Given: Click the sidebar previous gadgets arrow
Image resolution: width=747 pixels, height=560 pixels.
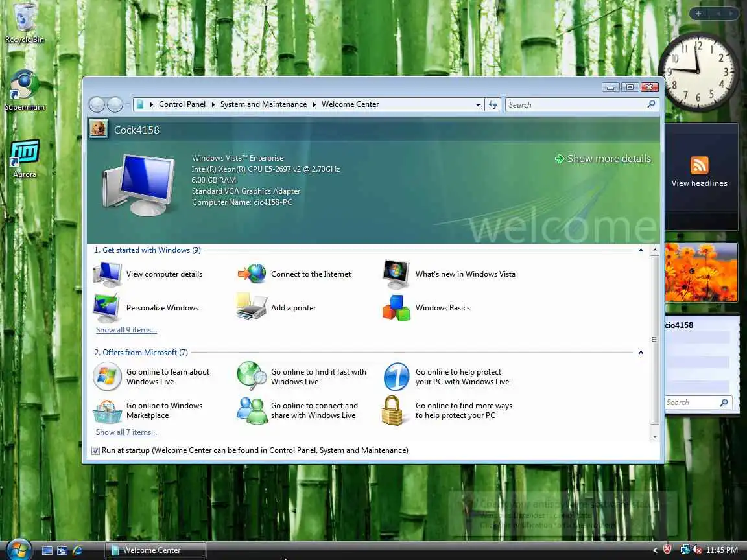Looking at the screenshot, I should click(717, 14).
